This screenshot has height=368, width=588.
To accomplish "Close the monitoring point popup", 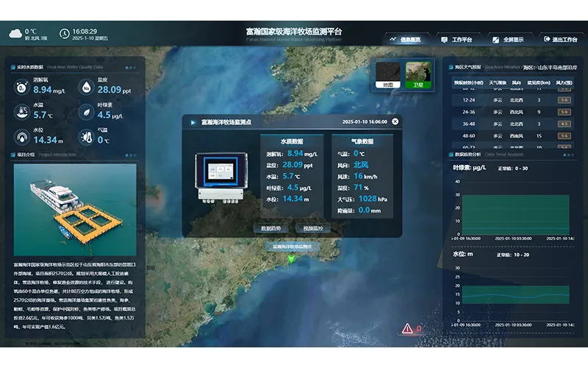I will (395, 121).
